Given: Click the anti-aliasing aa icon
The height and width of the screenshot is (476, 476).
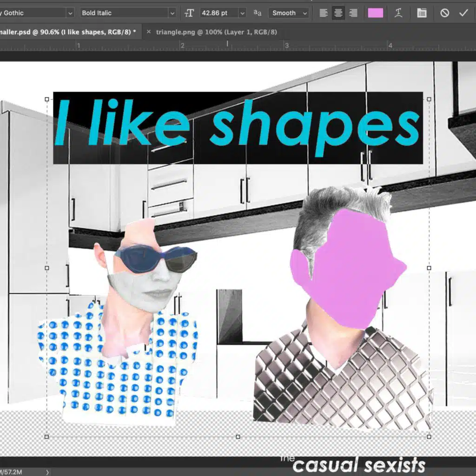Looking at the screenshot, I should pos(258,13).
